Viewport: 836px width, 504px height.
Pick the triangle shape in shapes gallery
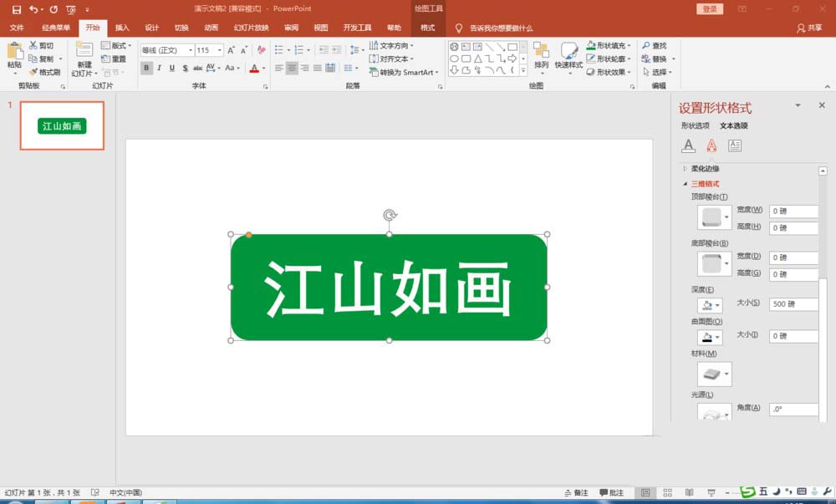click(x=477, y=59)
